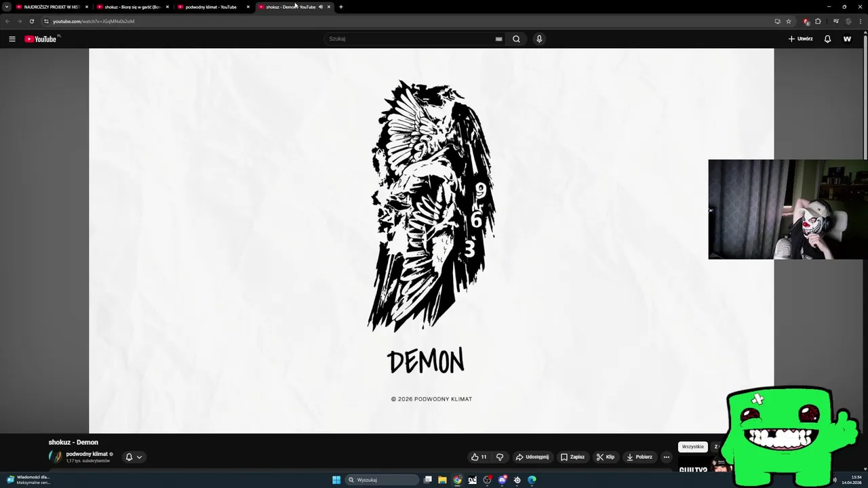Open YouTube notifications bell

(827, 39)
